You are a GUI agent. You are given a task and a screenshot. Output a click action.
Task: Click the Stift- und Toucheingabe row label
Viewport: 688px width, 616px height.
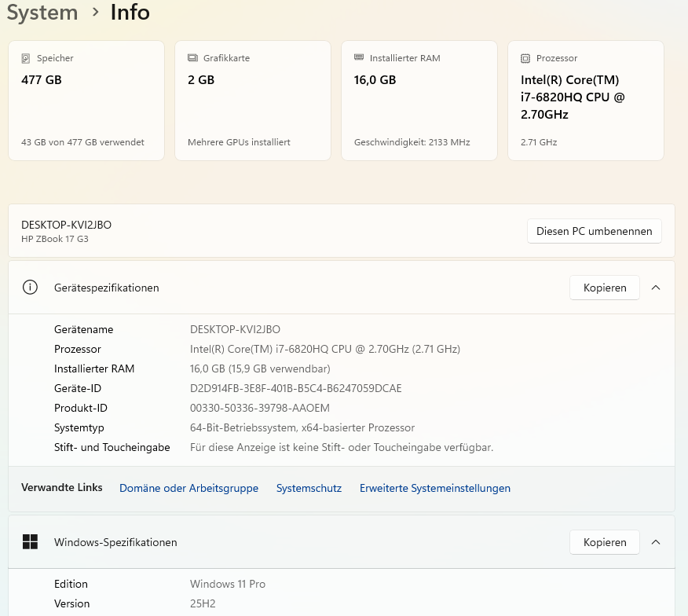click(112, 447)
